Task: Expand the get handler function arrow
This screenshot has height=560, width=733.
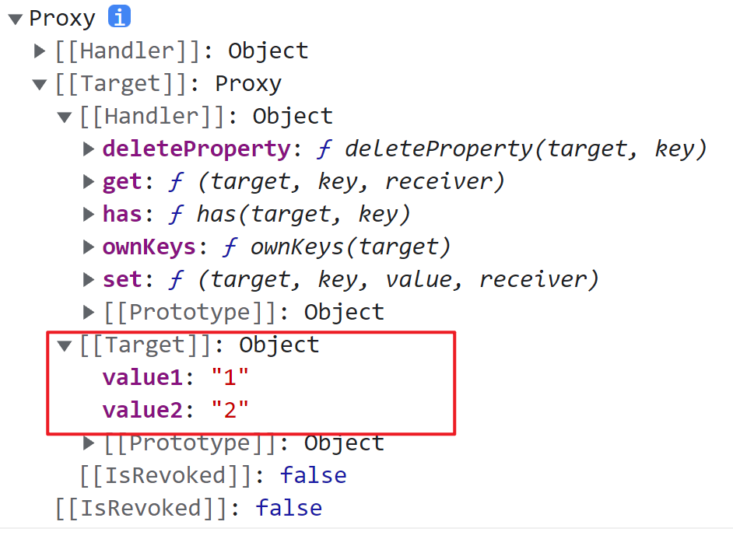Action: (89, 182)
